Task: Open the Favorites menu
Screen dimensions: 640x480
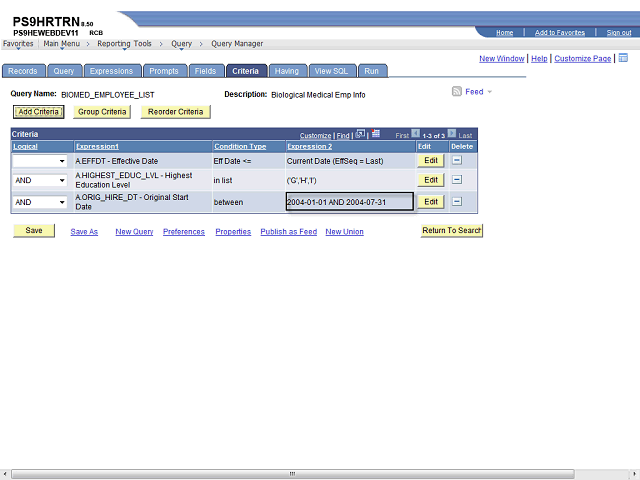Action: tap(18, 44)
